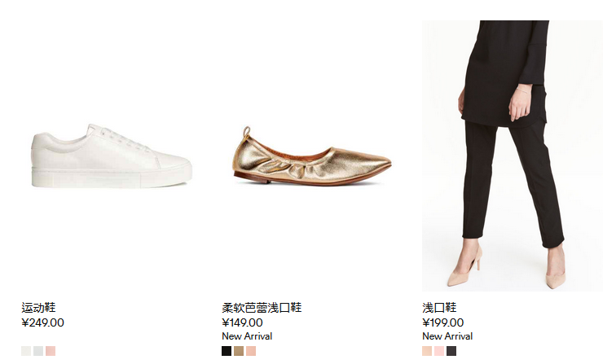Select the white swatch for 运动鞋

coord(26,351)
